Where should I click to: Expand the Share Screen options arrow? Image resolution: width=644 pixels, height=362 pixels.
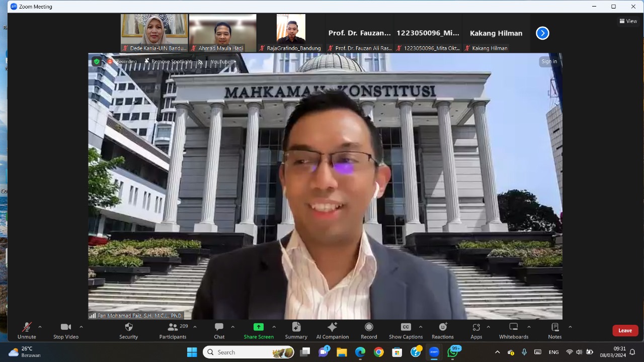tap(274, 327)
